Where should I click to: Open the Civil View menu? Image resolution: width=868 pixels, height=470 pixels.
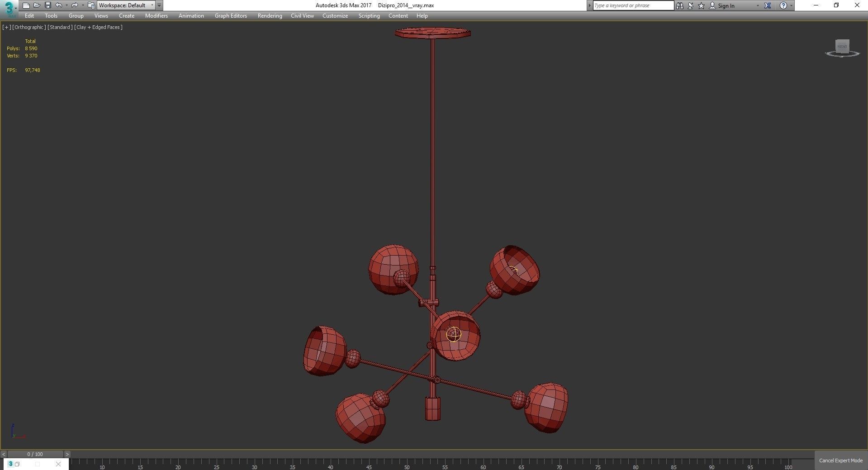click(302, 16)
